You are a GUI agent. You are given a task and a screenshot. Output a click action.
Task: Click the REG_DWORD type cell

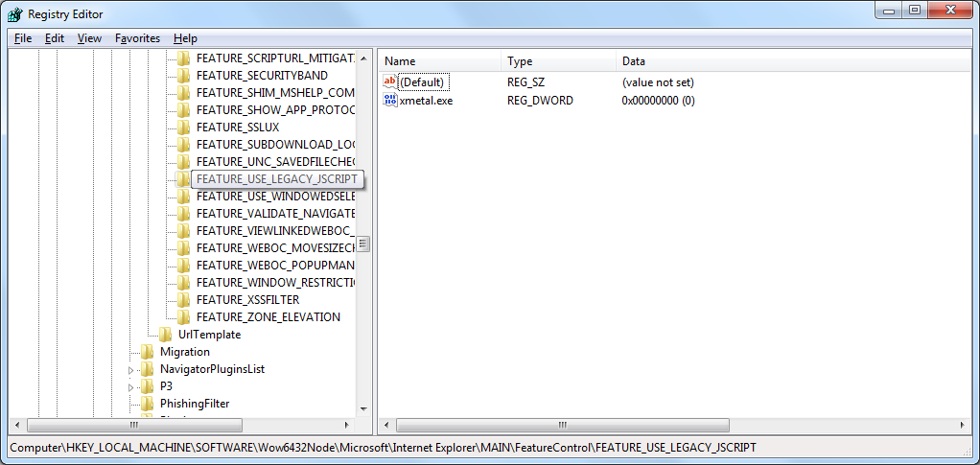coord(540,100)
